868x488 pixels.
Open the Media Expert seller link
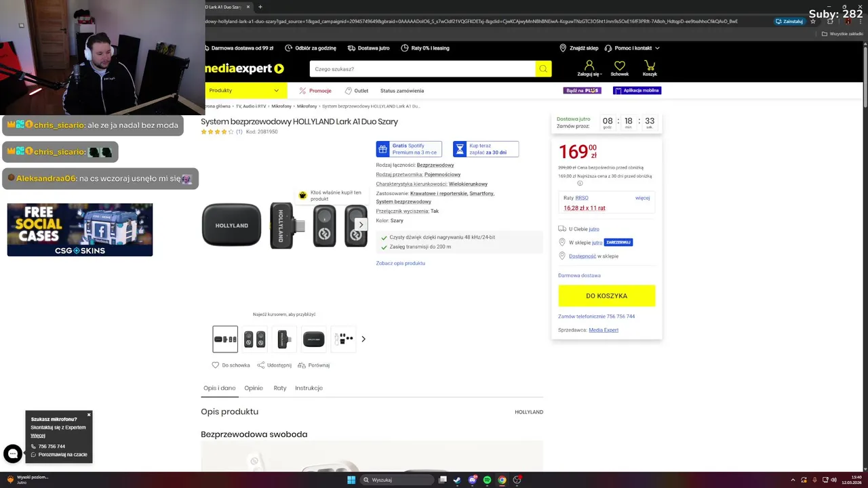click(604, 330)
